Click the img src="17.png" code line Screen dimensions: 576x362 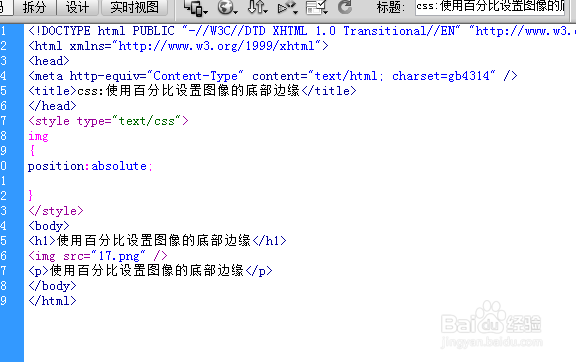(98, 256)
